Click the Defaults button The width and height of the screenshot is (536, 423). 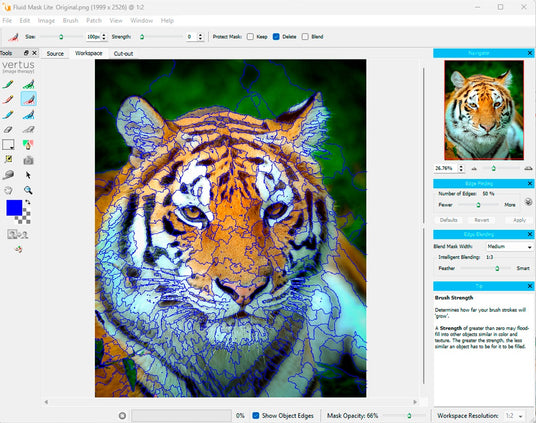pos(448,220)
